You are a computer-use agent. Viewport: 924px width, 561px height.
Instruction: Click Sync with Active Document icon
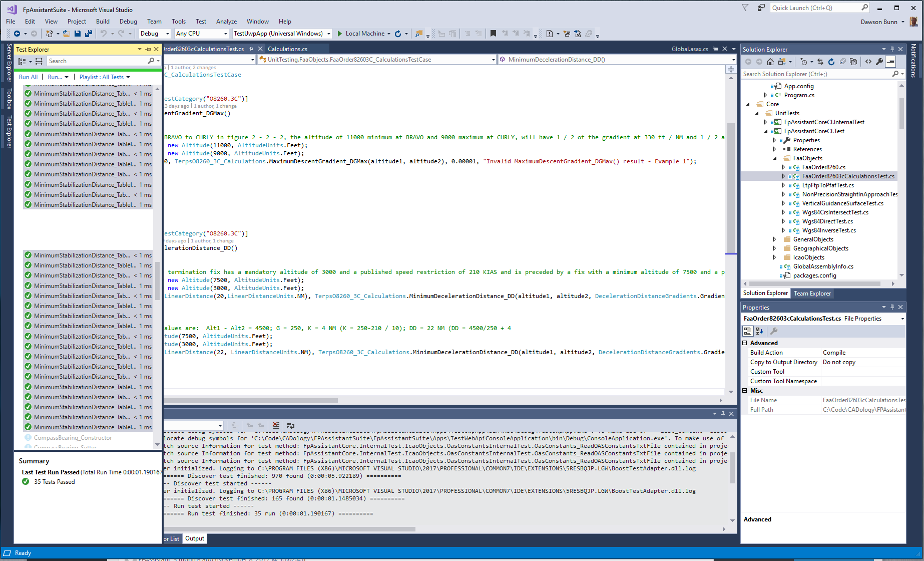(x=820, y=62)
